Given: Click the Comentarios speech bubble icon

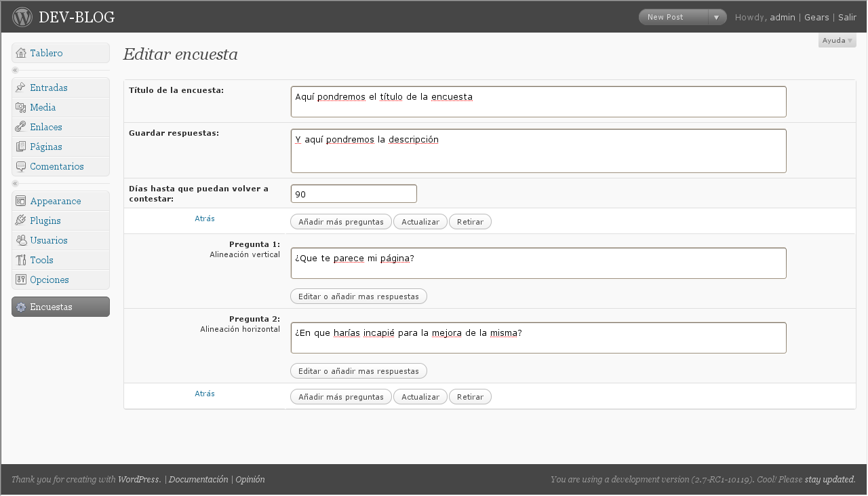Looking at the screenshot, I should (21, 166).
